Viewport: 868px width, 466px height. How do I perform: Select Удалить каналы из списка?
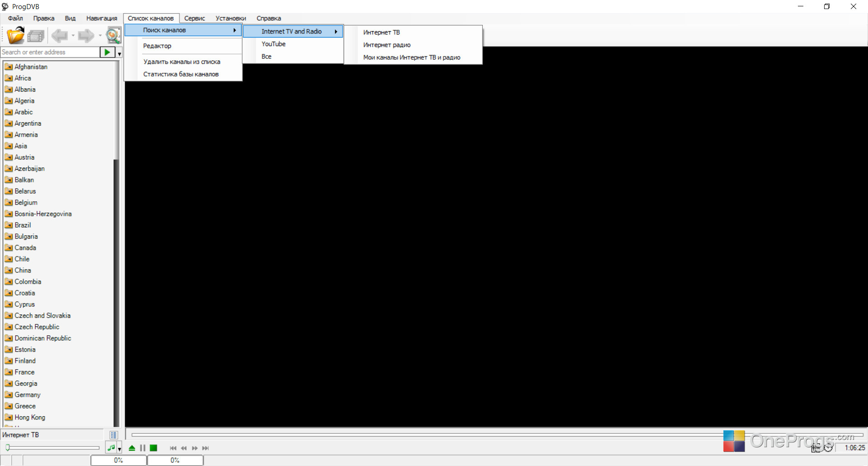click(183, 62)
